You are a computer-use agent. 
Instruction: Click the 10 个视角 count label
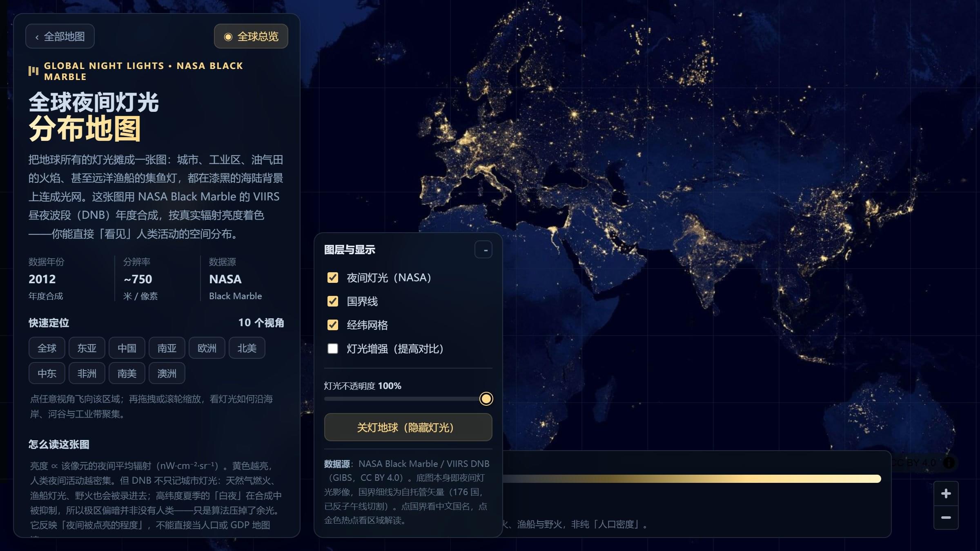(x=261, y=323)
